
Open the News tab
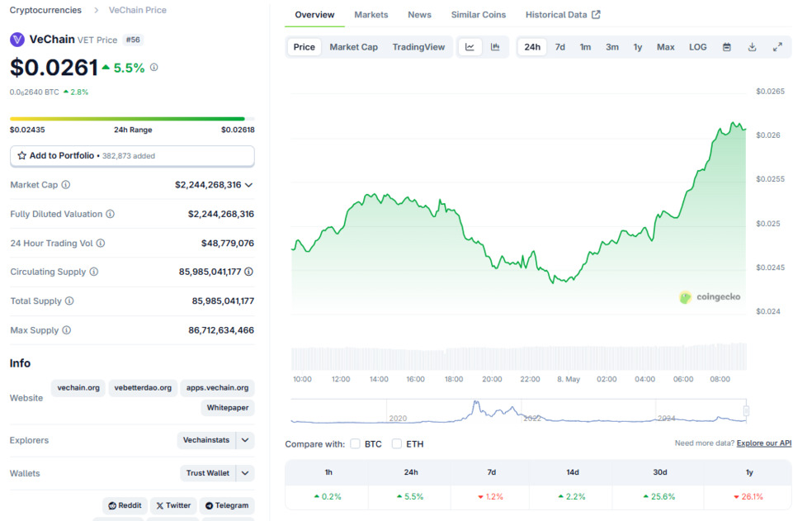pyautogui.click(x=419, y=15)
